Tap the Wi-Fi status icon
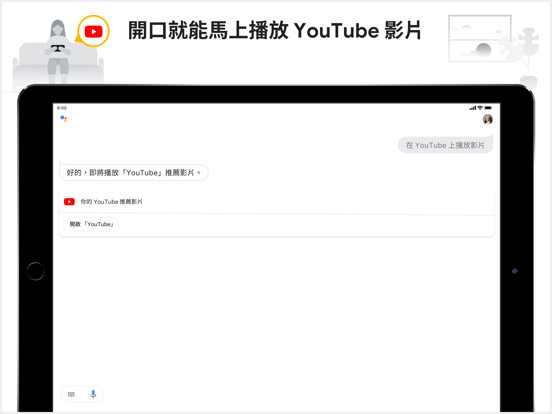Image resolution: width=552 pixels, height=414 pixels. (x=480, y=108)
